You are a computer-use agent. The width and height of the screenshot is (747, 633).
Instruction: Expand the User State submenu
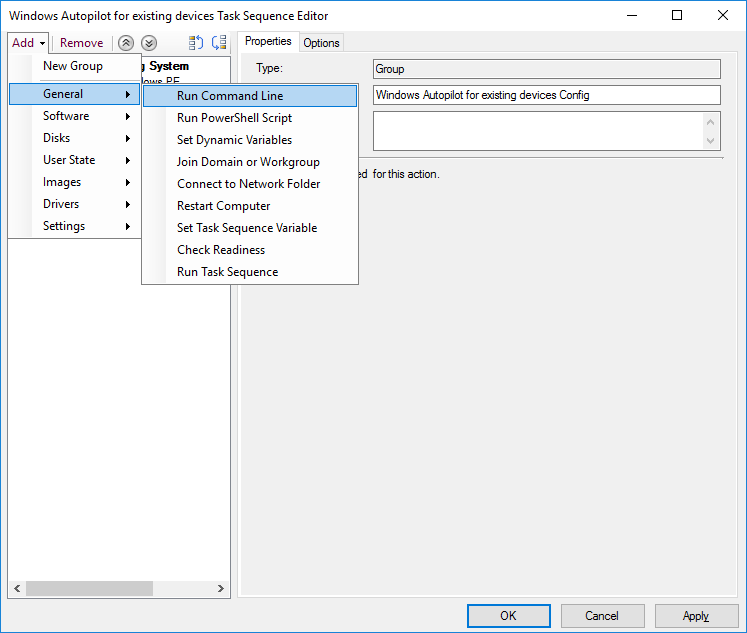tap(74, 160)
